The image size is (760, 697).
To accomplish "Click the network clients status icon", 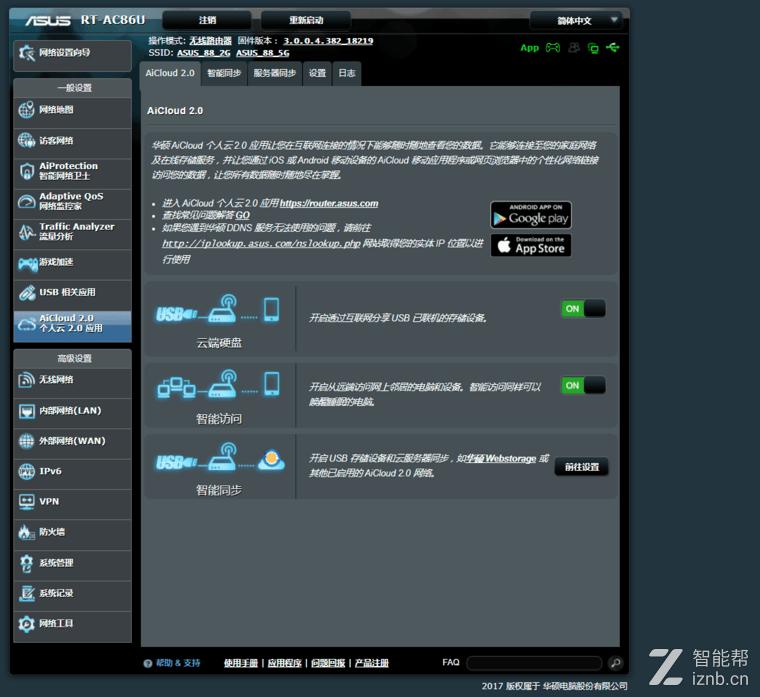I will pos(593,47).
